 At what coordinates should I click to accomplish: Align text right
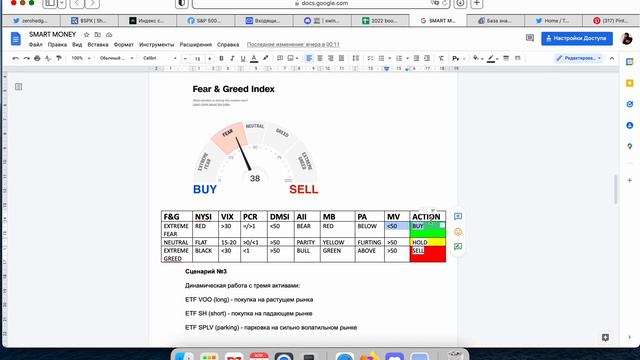(x=331, y=58)
